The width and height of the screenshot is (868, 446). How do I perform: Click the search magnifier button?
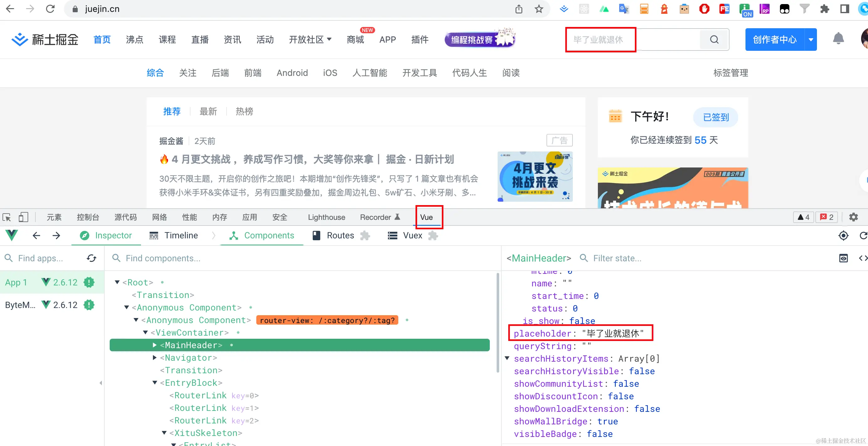point(714,40)
